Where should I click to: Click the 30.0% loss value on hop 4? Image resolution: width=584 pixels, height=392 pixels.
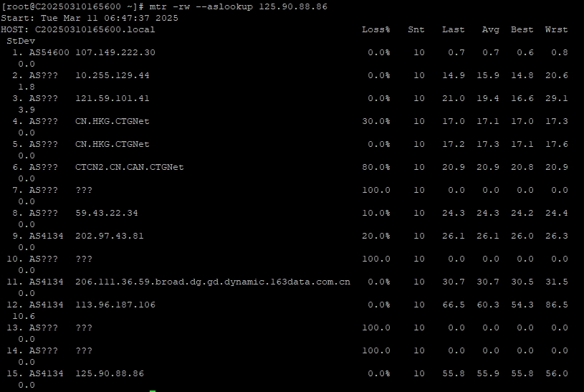point(375,121)
